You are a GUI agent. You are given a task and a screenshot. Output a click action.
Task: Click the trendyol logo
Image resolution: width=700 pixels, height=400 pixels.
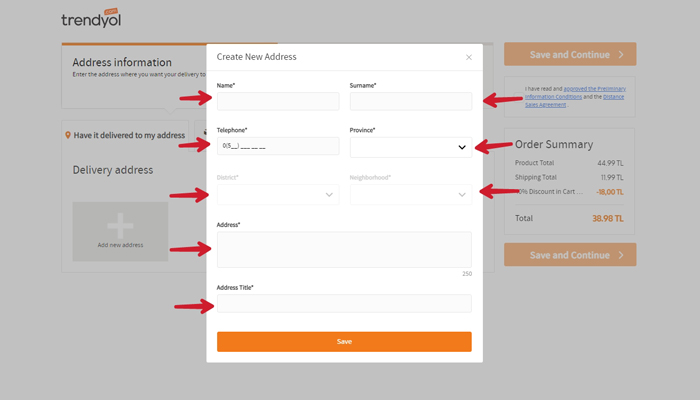[x=91, y=19]
